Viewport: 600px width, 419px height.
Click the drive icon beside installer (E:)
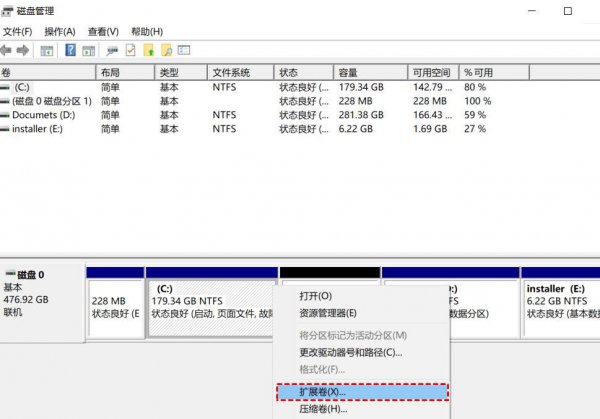[x=5, y=129]
